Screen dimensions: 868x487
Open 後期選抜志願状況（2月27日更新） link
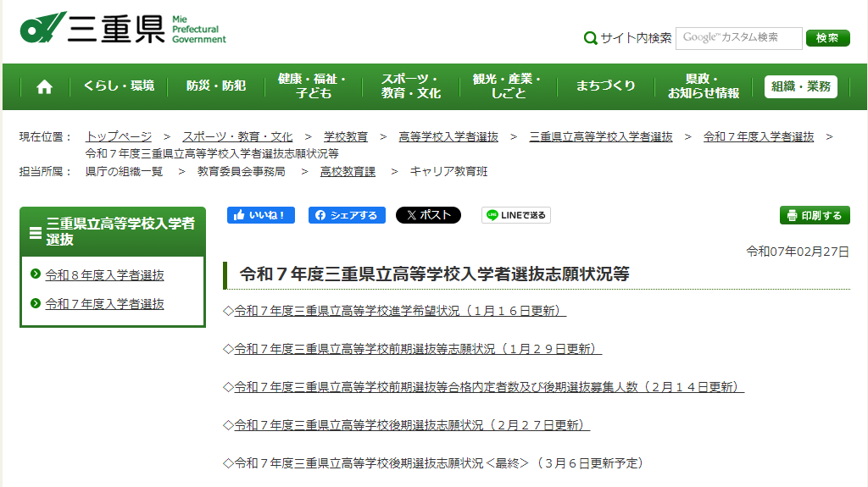412,425
